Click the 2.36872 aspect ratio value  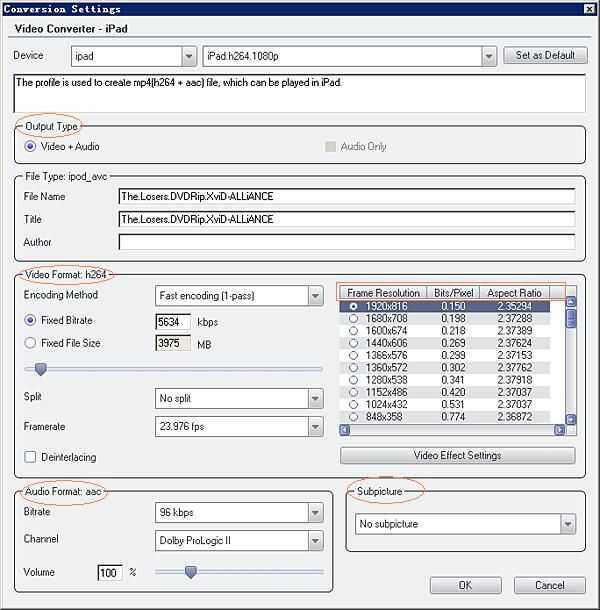514,417
